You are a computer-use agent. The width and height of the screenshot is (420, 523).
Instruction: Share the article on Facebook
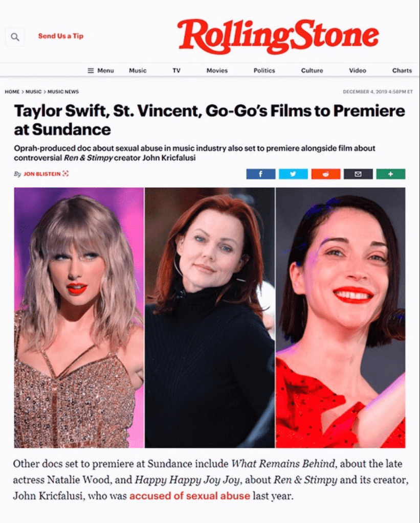pos(261,174)
